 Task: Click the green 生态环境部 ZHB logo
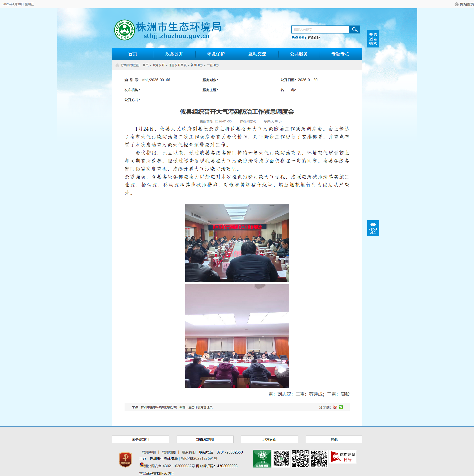tap(262, 459)
